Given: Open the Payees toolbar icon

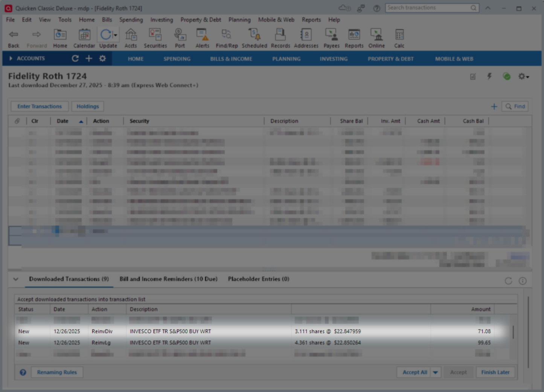Looking at the screenshot, I should (x=331, y=38).
